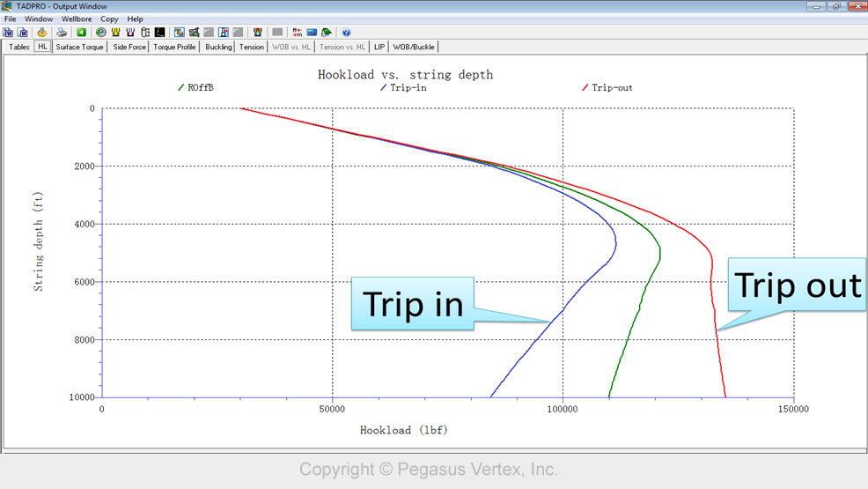
Task: Open the Wellbore menu
Action: (77, 19)
